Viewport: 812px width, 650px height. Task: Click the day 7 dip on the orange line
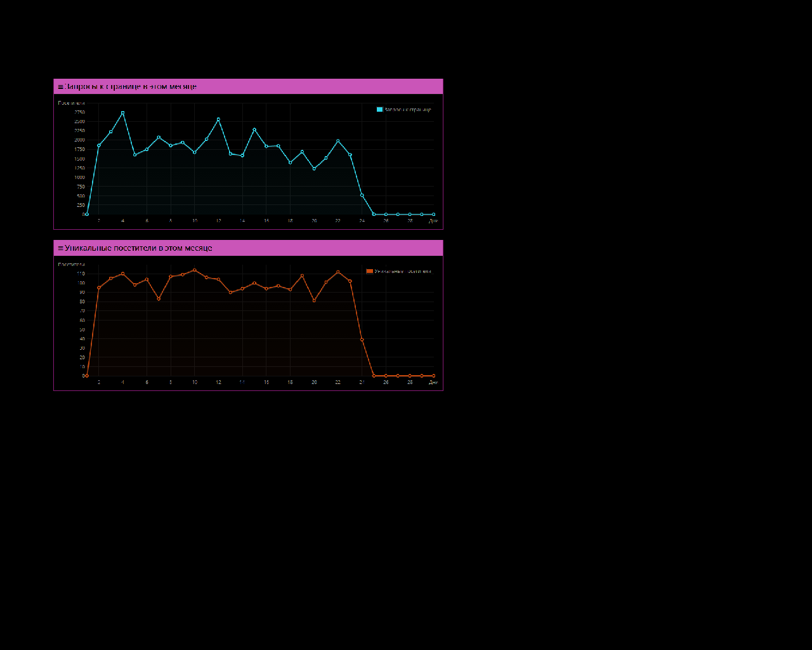pos(159,299)
